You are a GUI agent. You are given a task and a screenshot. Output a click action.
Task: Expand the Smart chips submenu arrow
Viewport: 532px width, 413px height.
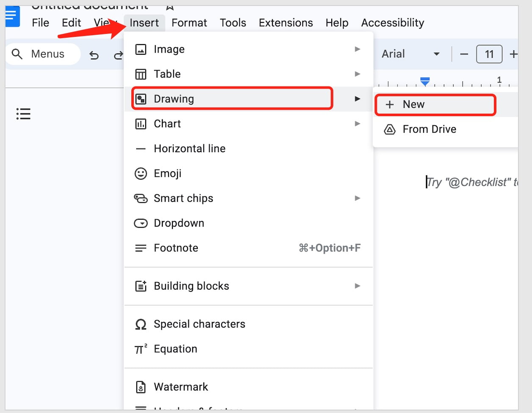point(357,198)
